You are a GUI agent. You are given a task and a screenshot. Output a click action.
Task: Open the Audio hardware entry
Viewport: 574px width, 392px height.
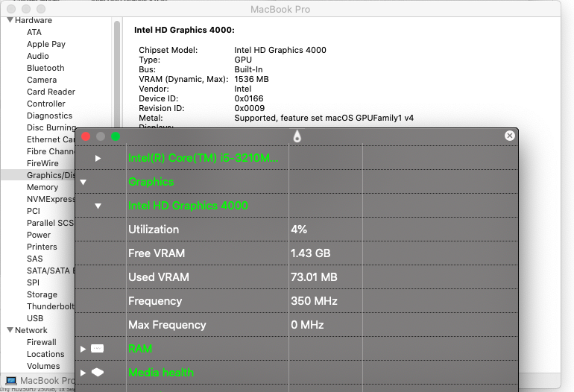click(38, 56)
